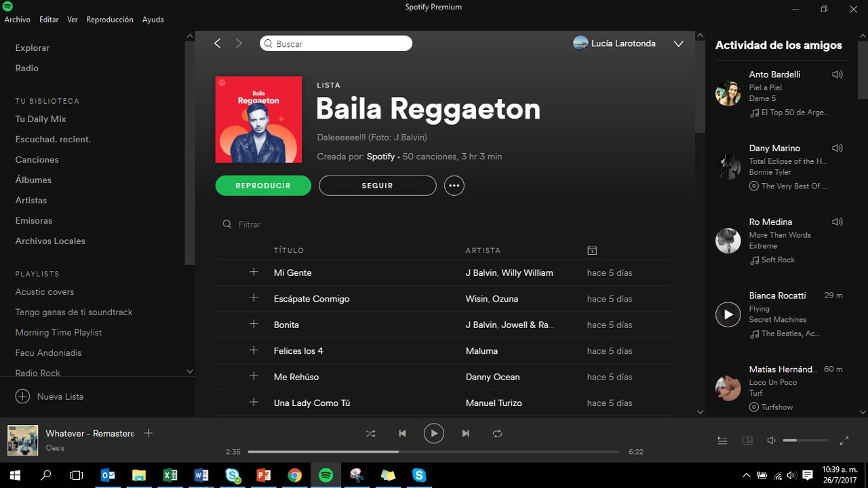Sort by ARTISTA column header
The image size is (868, 488).
coord(483,250)
